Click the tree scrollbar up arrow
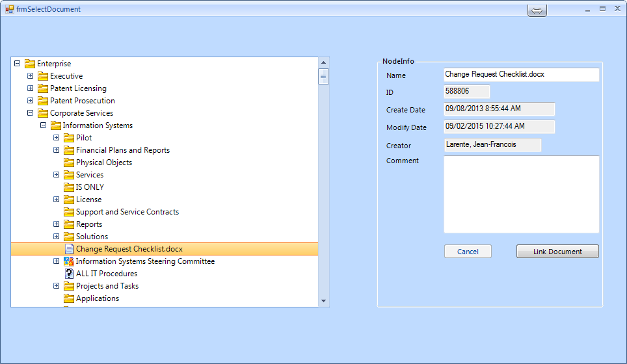Screen dimensions: 627x364 pos(323,62)
